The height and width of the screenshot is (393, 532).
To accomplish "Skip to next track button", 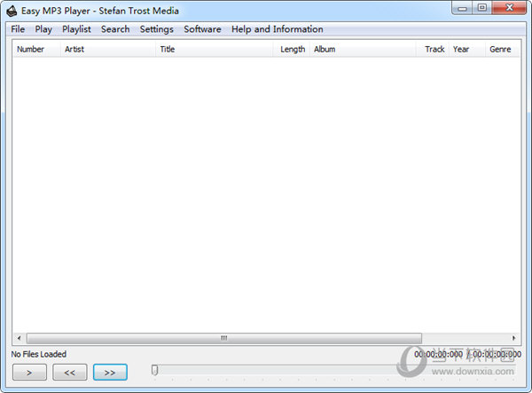I will (x=110, y=373).
